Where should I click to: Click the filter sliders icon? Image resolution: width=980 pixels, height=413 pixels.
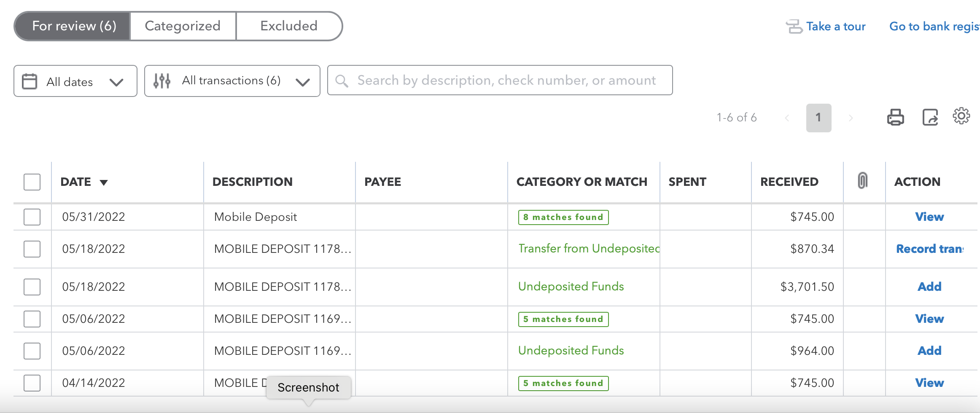click(162, 80)
